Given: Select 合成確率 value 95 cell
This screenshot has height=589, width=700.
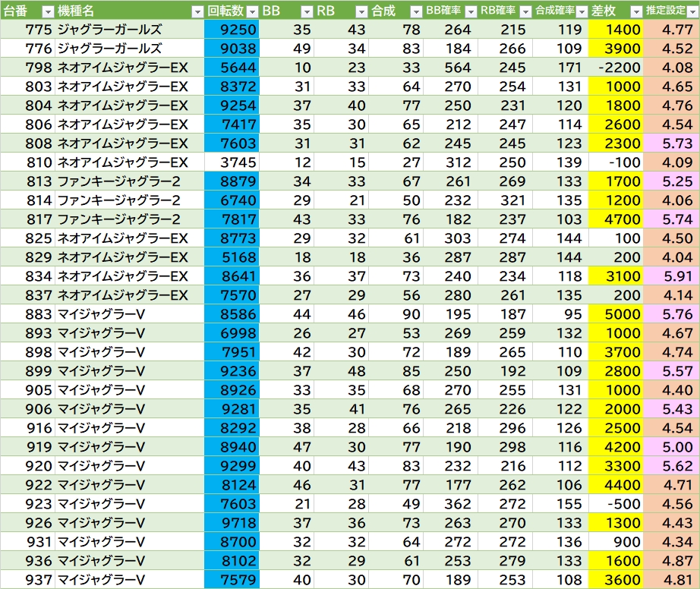Looking at the screenshot, I should pyautogui.click(x=560, y=313).
